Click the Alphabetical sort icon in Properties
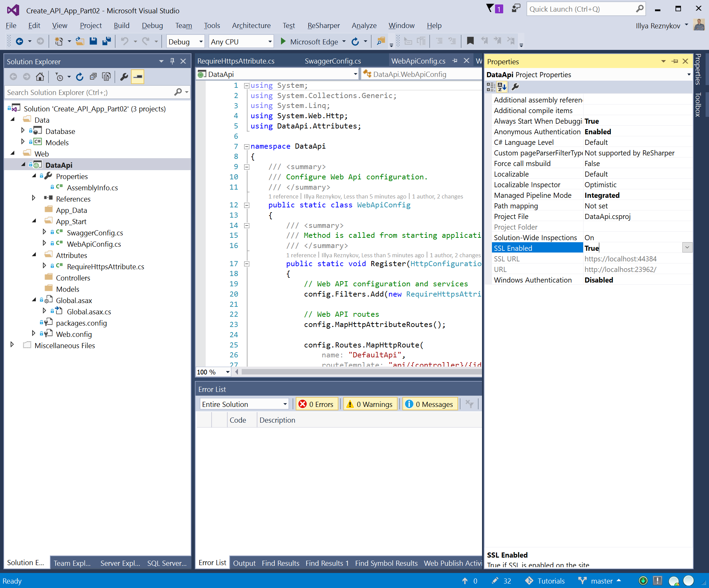Image resolution: width=709 pixels, height=588 pixels. coord(502,87)
